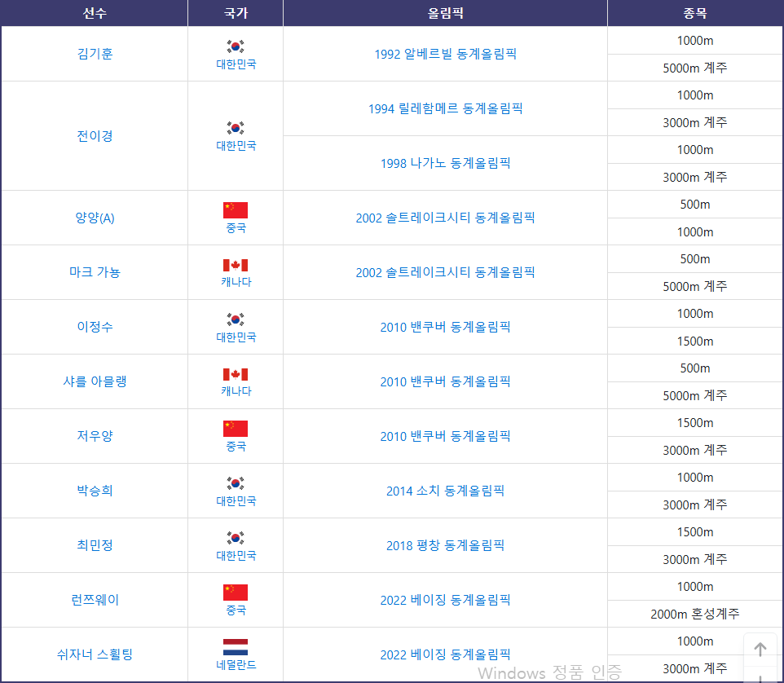Open 2010 밴쿠버 link in 샤를 아믈랭 row
Image resolution: width=784 pixels, height=683 pixels.
pyautogui.click(x=446, y=381)
